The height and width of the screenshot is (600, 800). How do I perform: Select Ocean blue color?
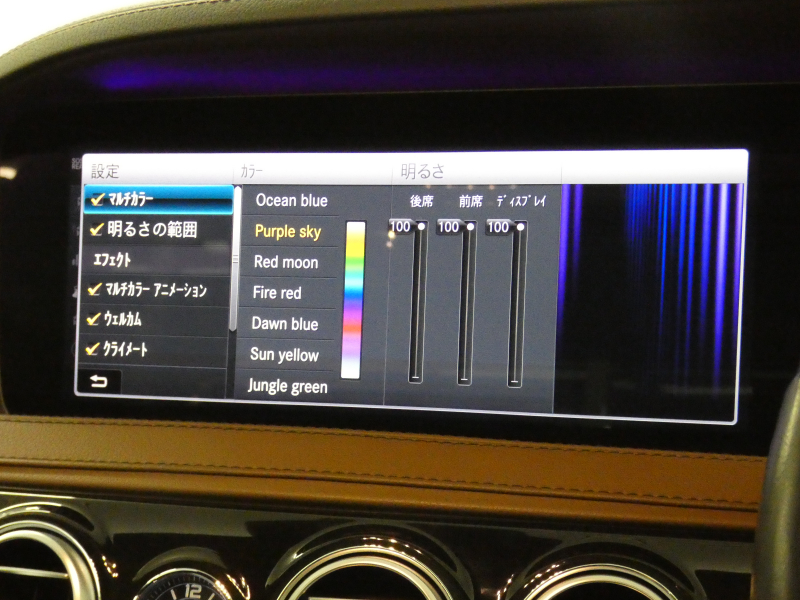[x=291, y=201]
